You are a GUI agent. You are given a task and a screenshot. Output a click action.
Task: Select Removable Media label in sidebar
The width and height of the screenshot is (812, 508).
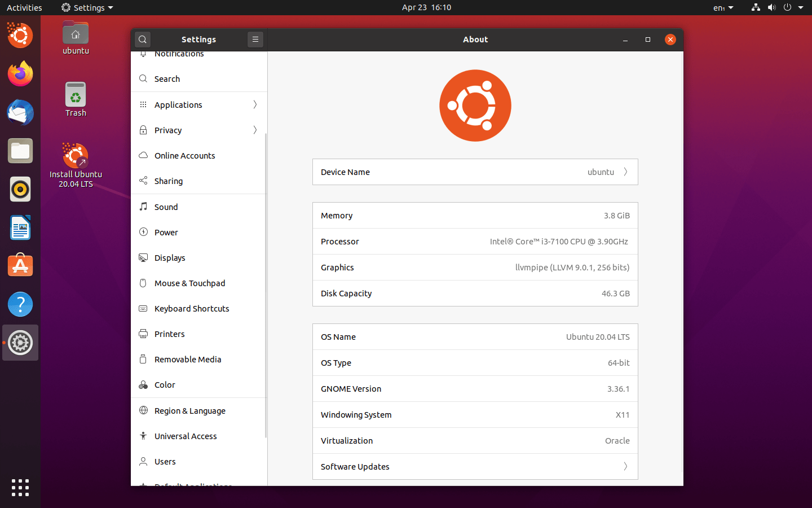click(x=188, y=360)
